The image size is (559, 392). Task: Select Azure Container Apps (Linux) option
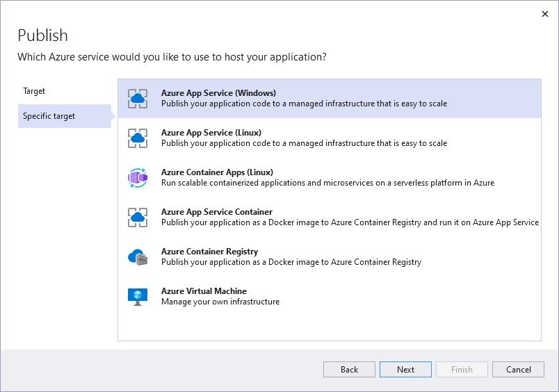click(x=217, y=172)
